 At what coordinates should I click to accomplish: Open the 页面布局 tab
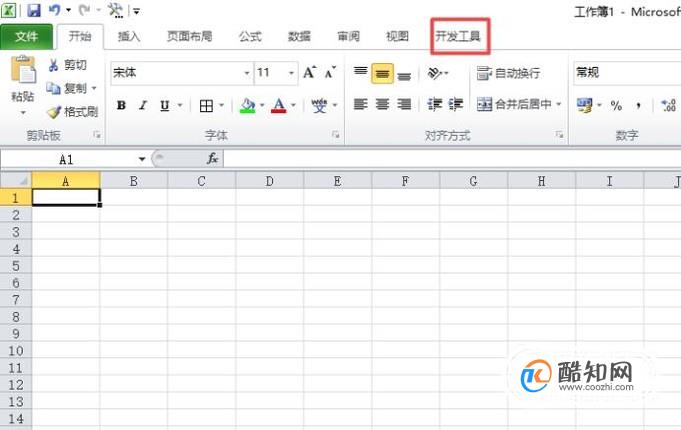point(190,36)
